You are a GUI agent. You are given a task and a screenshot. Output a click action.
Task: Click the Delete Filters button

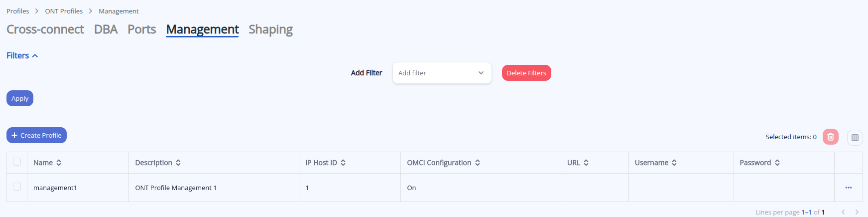pyautogui.click(x=526, y=73)
